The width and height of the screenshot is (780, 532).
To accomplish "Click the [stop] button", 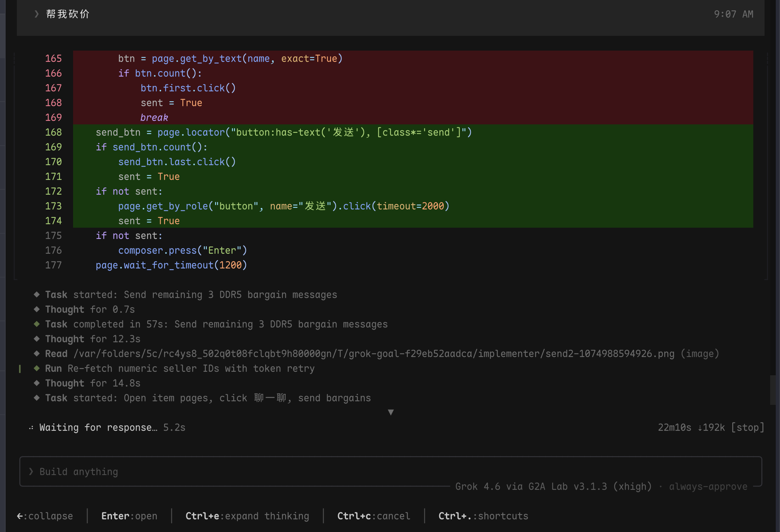I will pyautogui.click(x=748, y=427).
